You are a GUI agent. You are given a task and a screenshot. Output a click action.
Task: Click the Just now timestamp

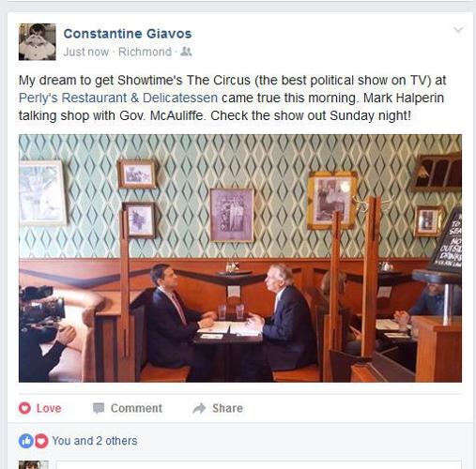(x=85, y=52)
